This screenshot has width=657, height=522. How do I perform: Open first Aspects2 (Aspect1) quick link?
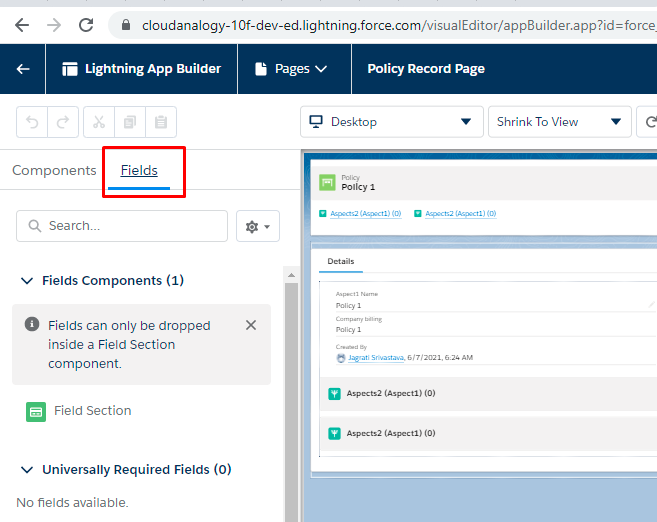pyautogui.click(x=365, y=214)
